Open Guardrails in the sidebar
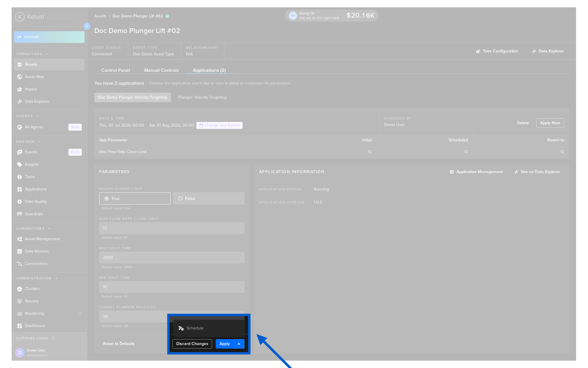 click(x=49, y=214)
